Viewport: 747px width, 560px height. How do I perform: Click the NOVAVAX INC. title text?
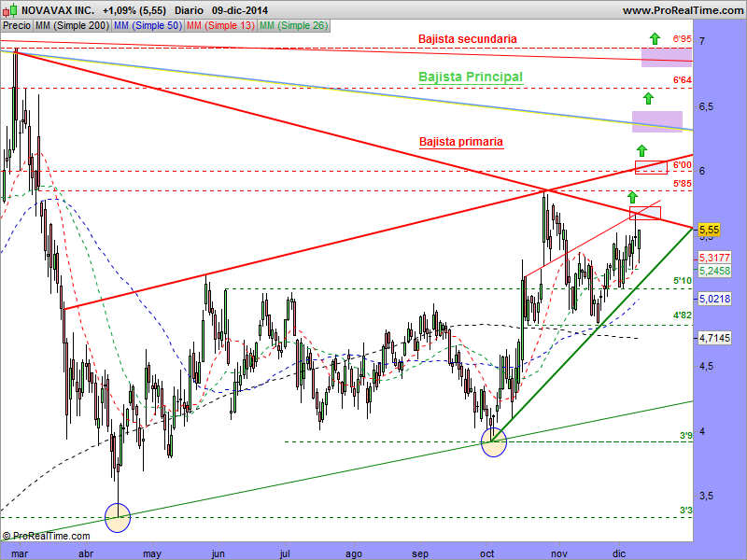click(x=58, y=10)
